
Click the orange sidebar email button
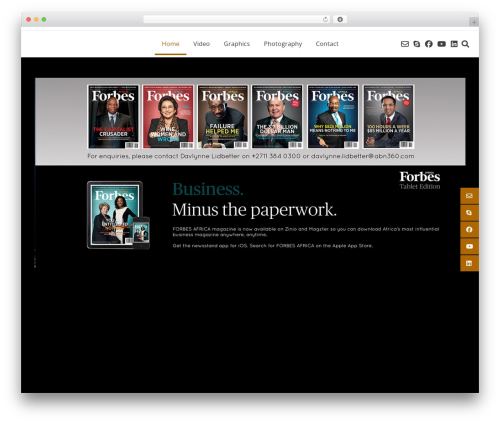(469, 196)
